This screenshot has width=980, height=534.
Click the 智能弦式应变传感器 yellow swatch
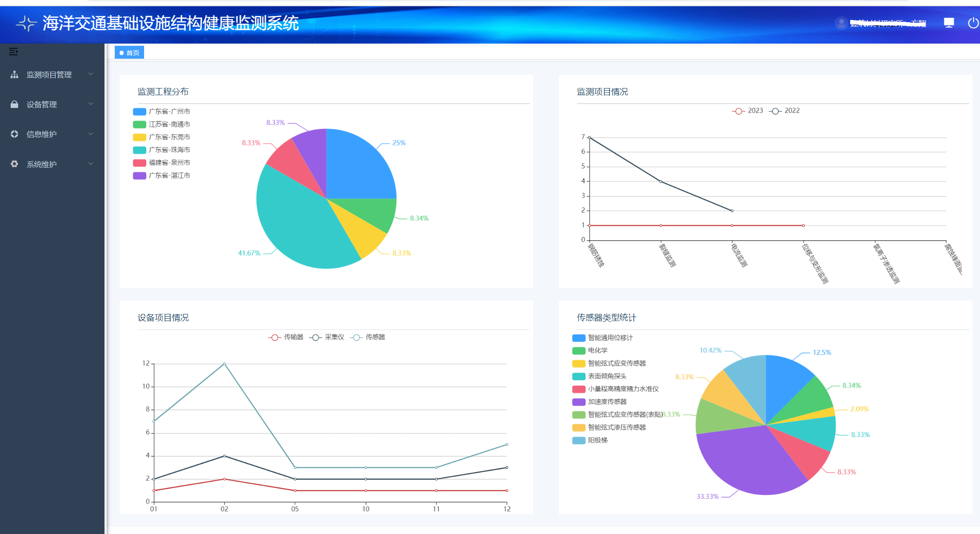pyautogui.click(x=578, y=364)
